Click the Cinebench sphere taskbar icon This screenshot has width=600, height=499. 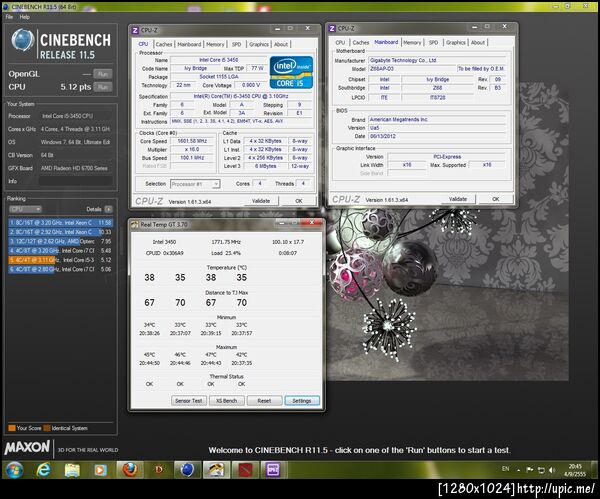click(x=188, y=470)
